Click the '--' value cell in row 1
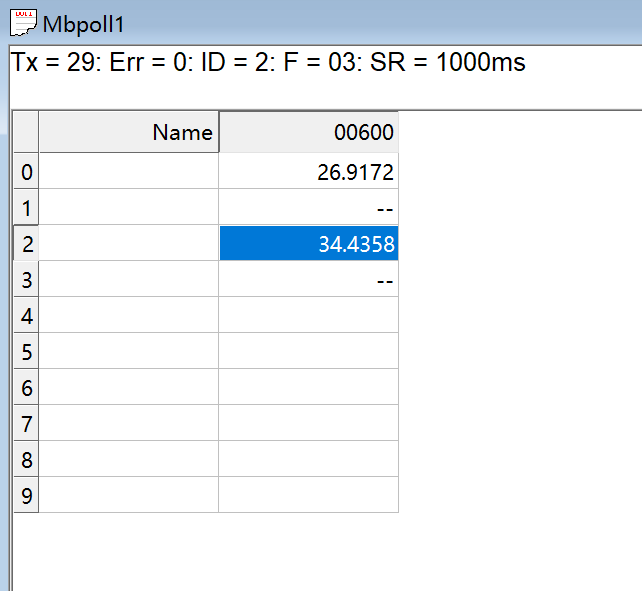 308,208
